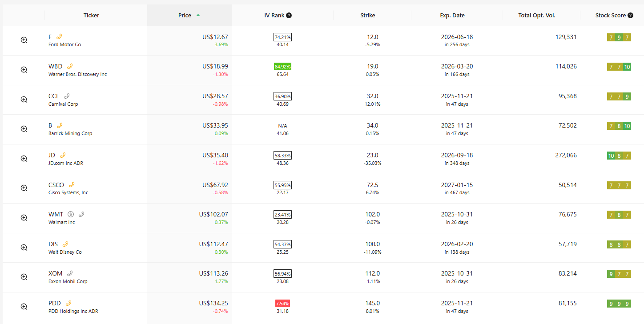Sort by the Total Opt. Vol. header
The image size is (644, 324).
click(536, 16)
